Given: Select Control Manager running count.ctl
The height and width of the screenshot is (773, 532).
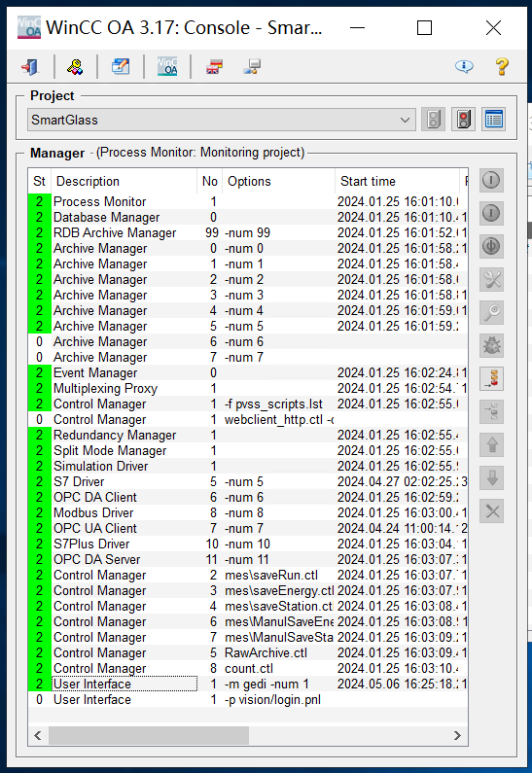Looking at the screenshot, I should [x=247, y=669].
